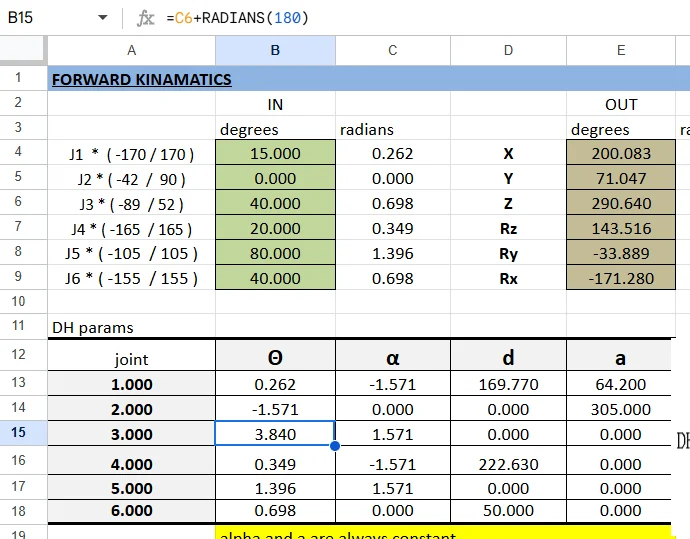This screenshot has height=539, width=690.
Task: Select the active cell showing 3.840
Action: [x=275, y=433]
